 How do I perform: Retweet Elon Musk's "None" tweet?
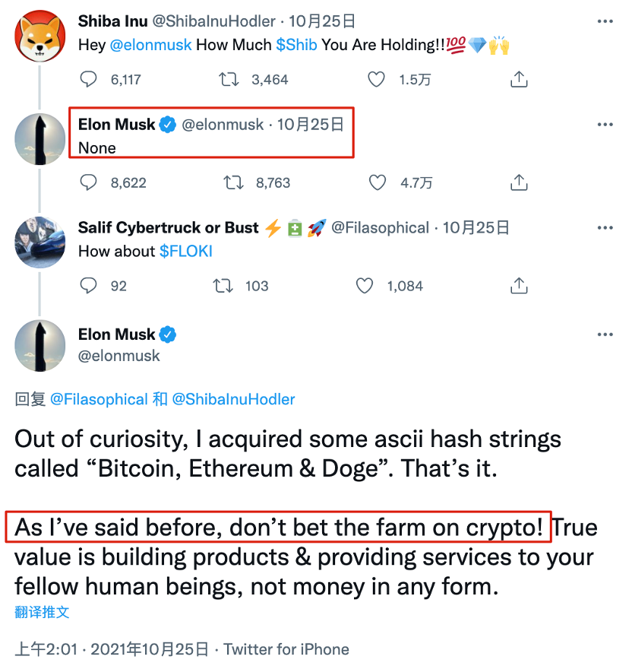click(232, 182)
